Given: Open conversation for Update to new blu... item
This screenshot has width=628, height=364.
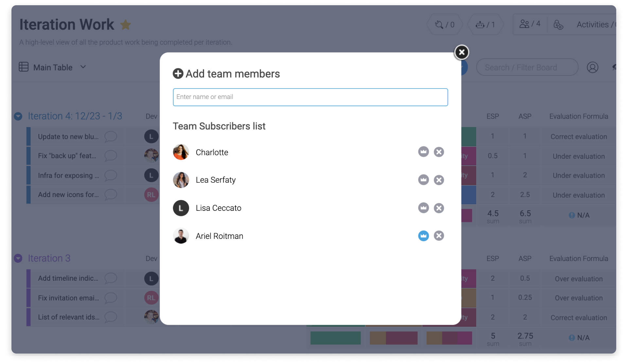Looking at the screenshot, I should [111, 137].
